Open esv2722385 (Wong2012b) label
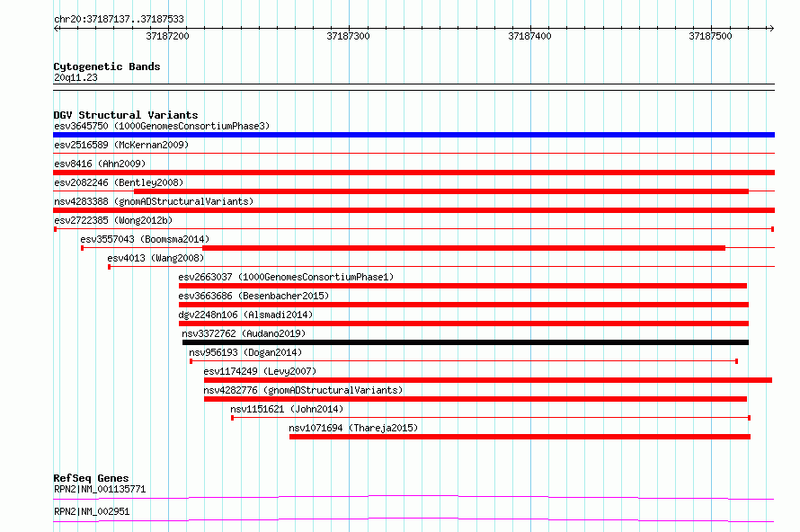Image resolution: width=800 pixels, height=532 pixels. [x=113, y=220]
